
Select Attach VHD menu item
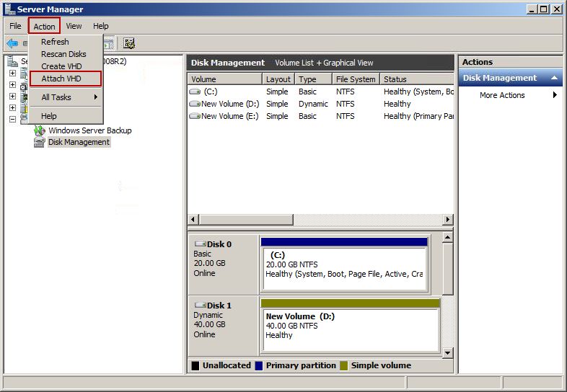(x=66, y=79)
